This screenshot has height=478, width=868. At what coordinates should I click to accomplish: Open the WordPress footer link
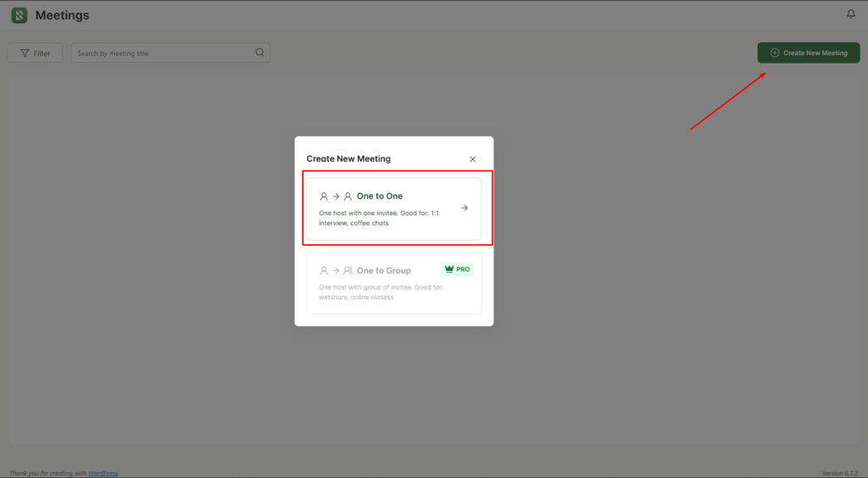pos(103,473)
